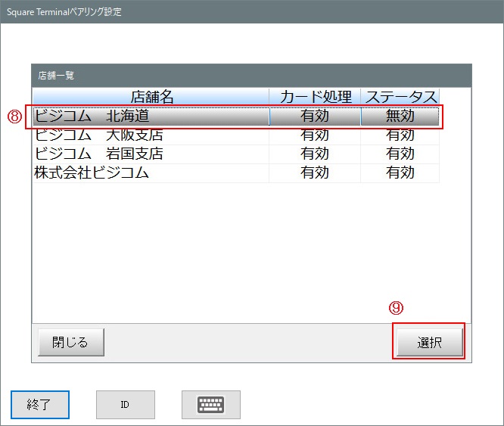Click the カード処理 cell of 大阪支店 row
The height and width of the screenshot is (426, 504).
tap(315, 135)
